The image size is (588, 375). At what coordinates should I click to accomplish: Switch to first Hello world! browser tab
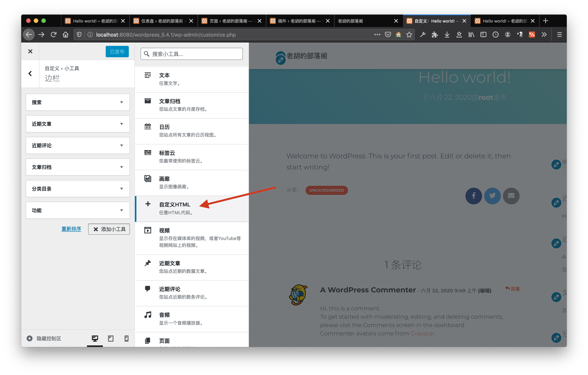[95, 21]
